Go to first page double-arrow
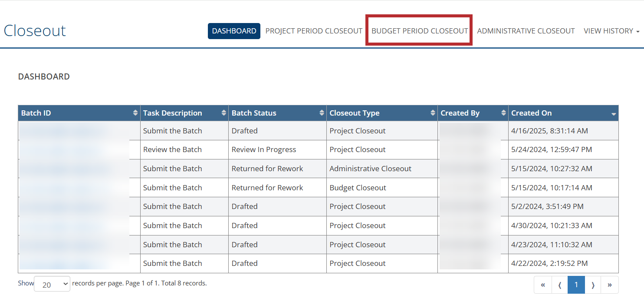The width and height of the screenshot is (644, 305). [x=543, y=285]
